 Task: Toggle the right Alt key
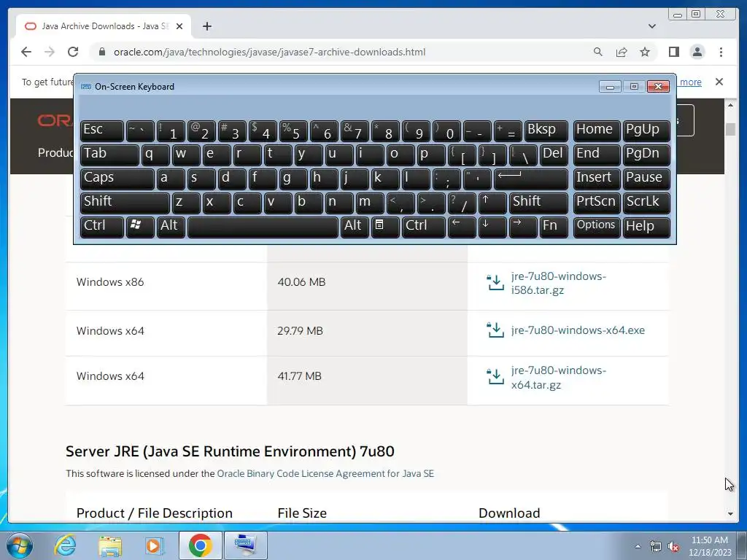point(355,227)
